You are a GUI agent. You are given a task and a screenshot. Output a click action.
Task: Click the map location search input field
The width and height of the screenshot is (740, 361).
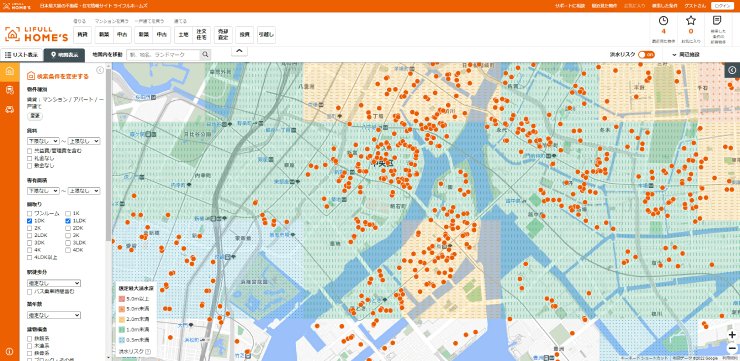point(163,55)
